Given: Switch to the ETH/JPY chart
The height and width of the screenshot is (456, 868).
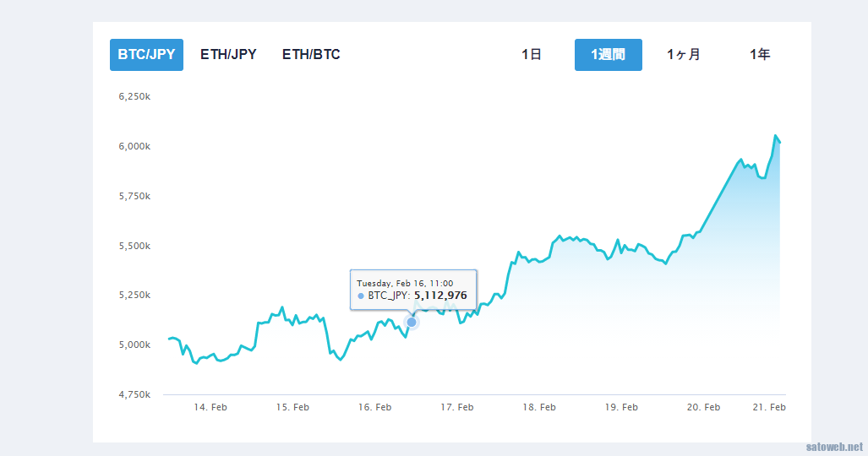Looking at the screenshot, I should (228, 55).
